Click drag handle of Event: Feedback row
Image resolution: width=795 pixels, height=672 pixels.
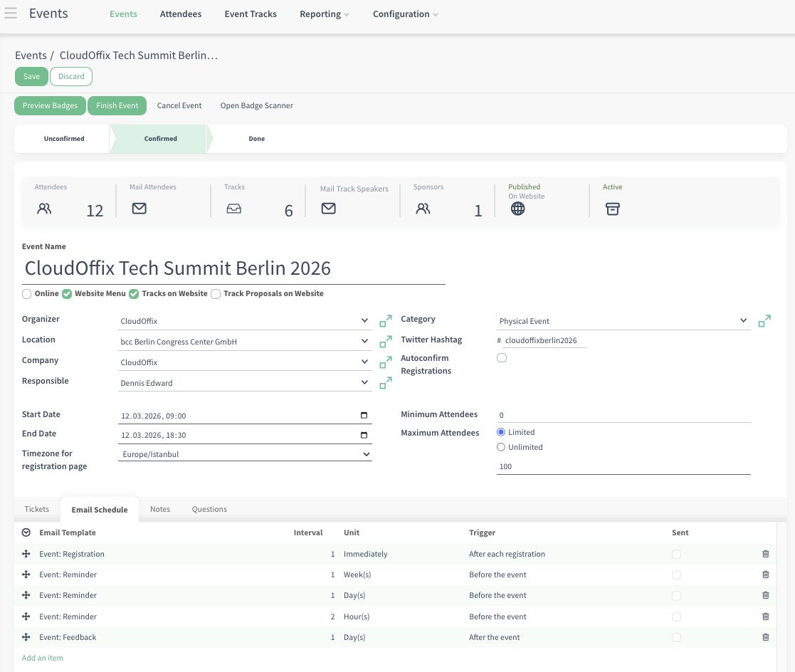point(26,637)
